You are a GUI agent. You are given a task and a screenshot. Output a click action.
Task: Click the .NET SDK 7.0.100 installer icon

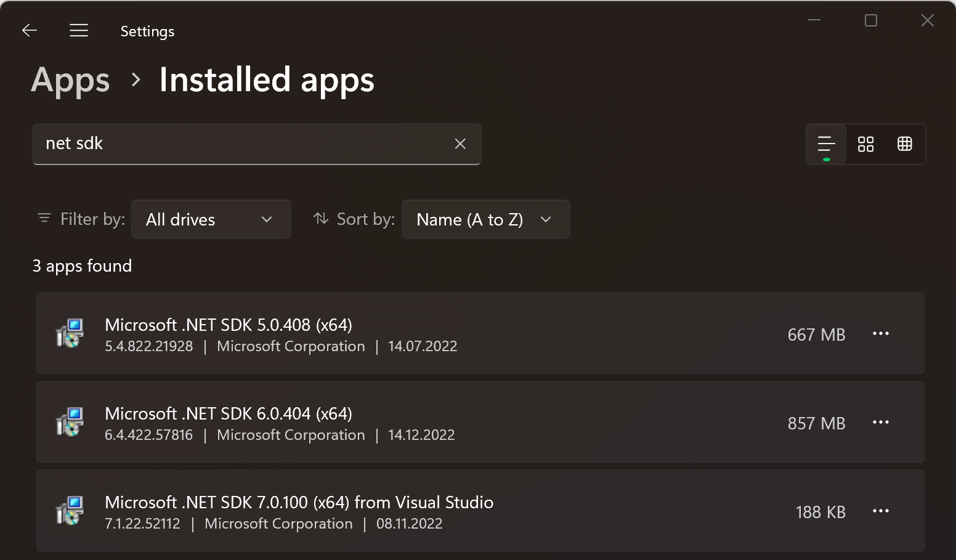click(x=70, y=511)
